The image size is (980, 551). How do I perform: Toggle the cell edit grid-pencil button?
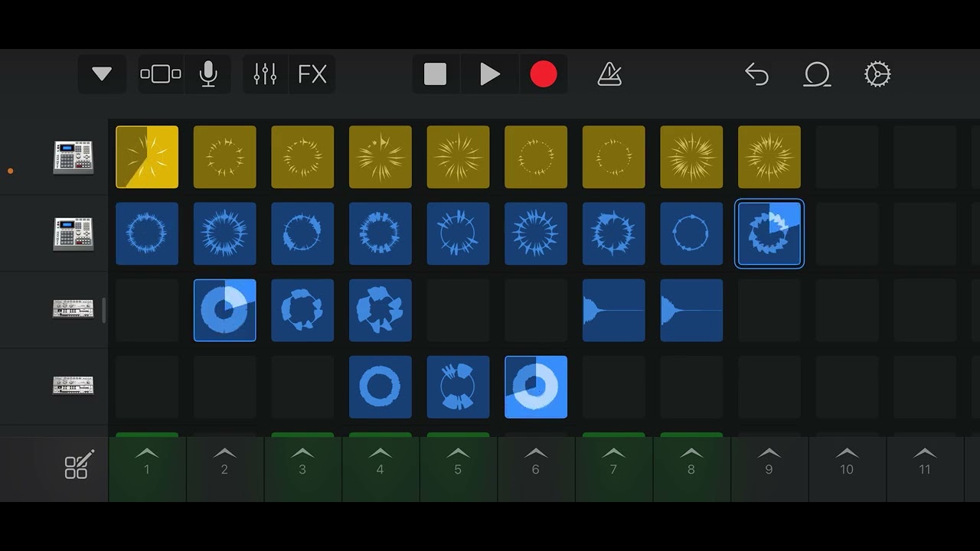(80, 464)
